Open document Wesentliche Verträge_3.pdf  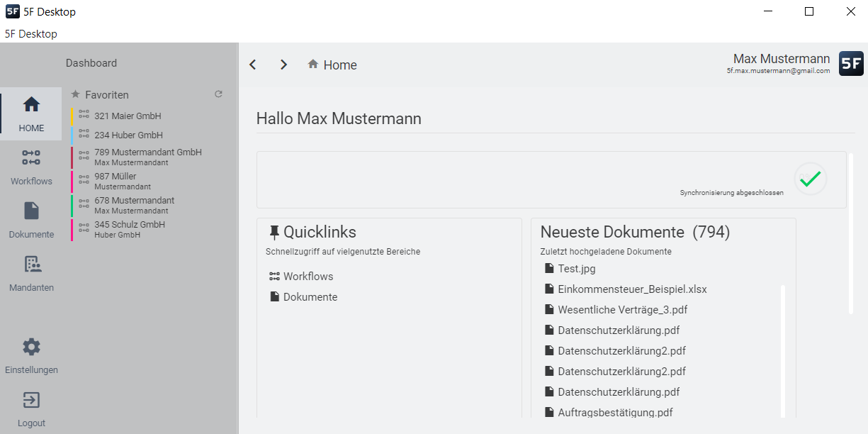tap(622, 310)
